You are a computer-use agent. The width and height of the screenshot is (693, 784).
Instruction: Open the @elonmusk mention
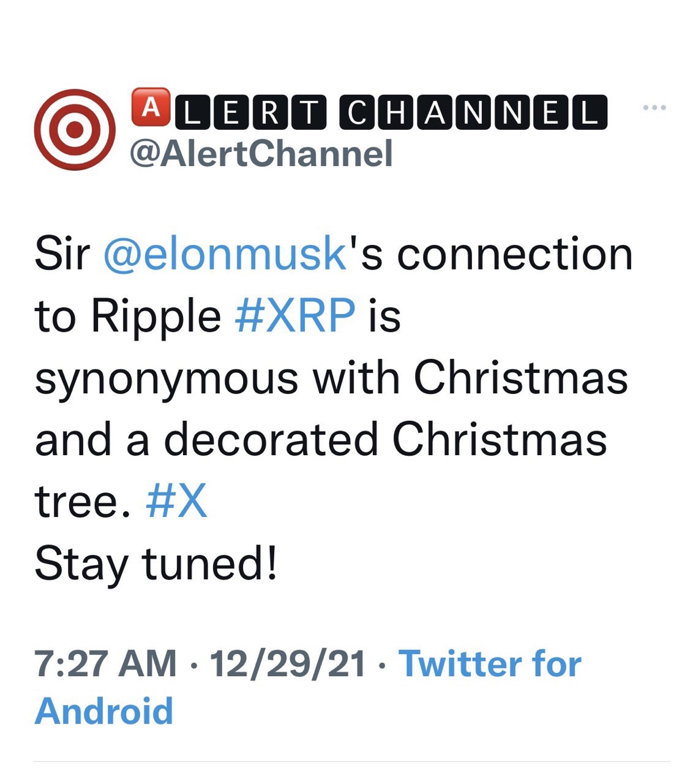click(225, 255)
